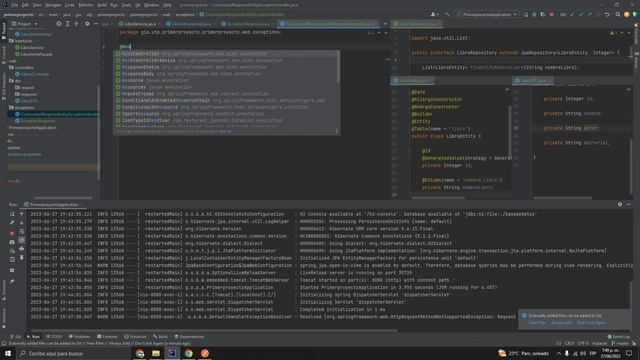Click the clear all trash icon in Run console

(x=22, y=258)
